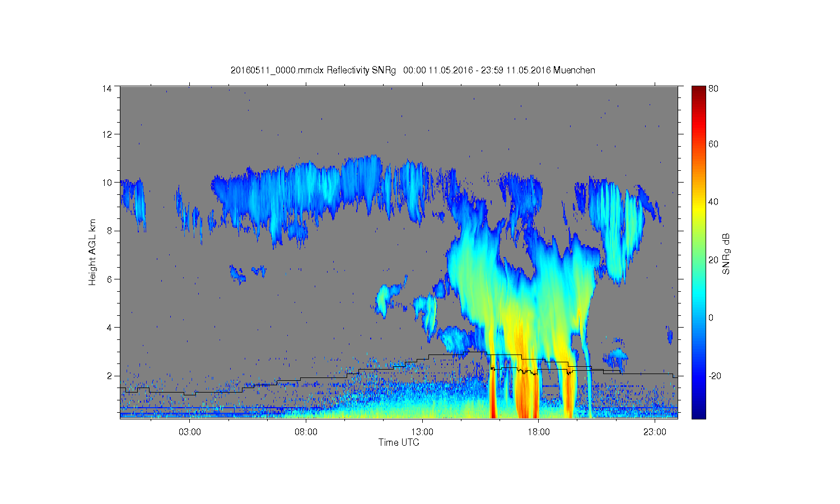Click the height tick label 8
Viewport: 840px width, 504px height.
tap(109, 231)
